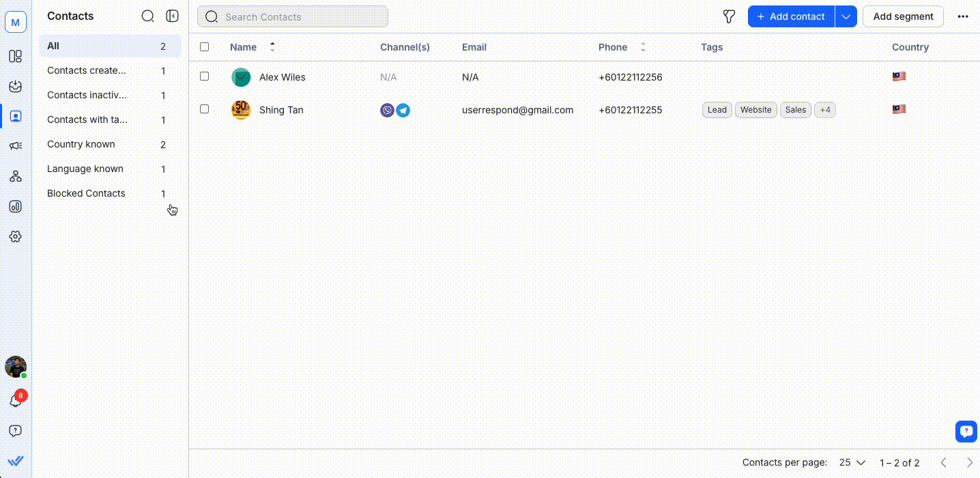Select the Alex Wiles row checkbox
The width and height of the screenshot is (980, 478).
pyautogui.click(x=205, y=76)
